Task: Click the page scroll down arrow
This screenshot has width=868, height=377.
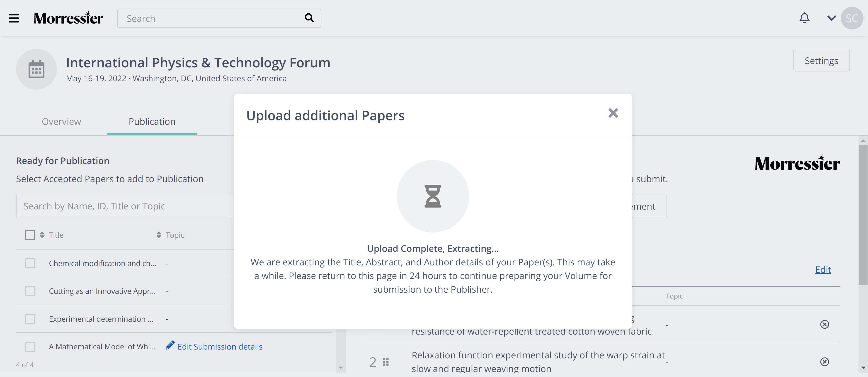Action: (x=863, y=368)
